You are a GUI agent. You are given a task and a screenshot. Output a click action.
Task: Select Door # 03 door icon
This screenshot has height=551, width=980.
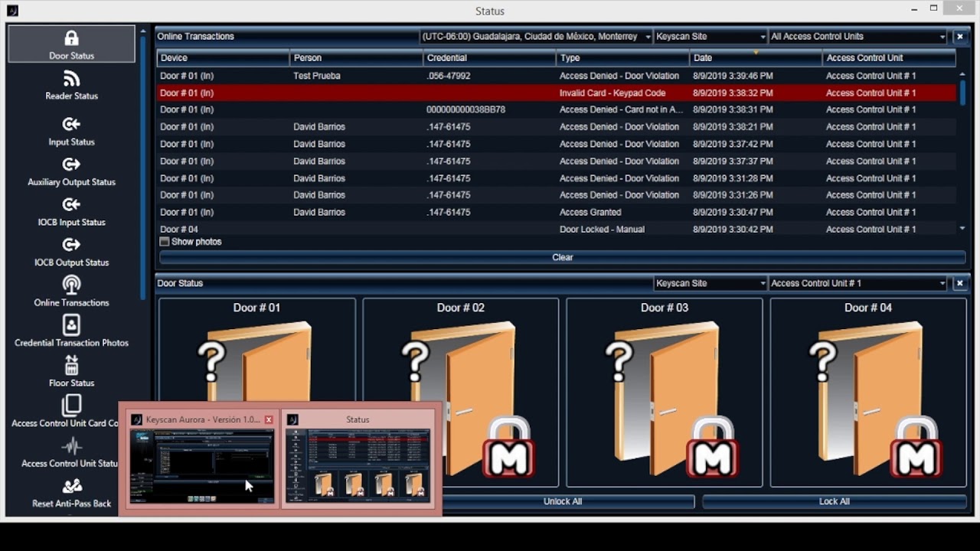[665, 398]
